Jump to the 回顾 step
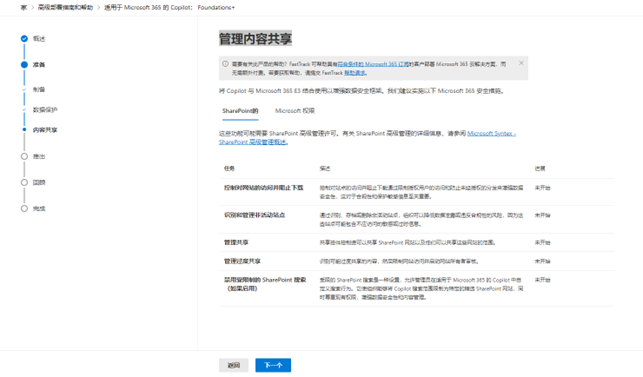Screen dimensions: 643x377 tap(39, 183)
